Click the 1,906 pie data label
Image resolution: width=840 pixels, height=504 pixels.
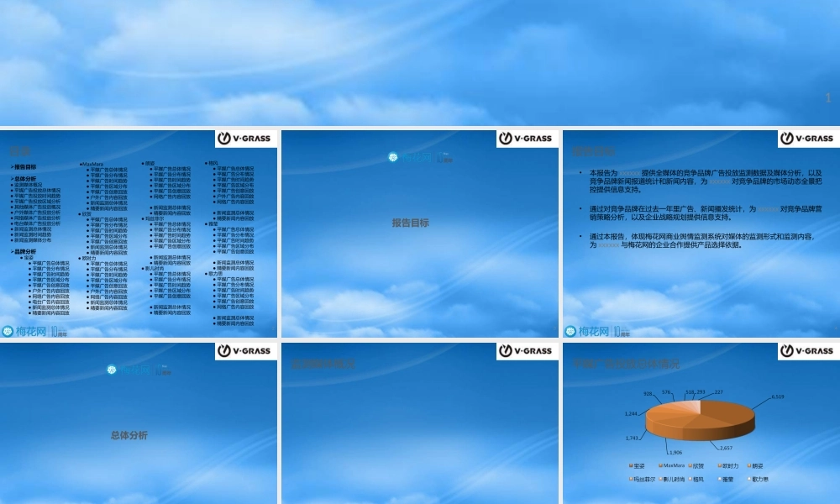point(675,453)
